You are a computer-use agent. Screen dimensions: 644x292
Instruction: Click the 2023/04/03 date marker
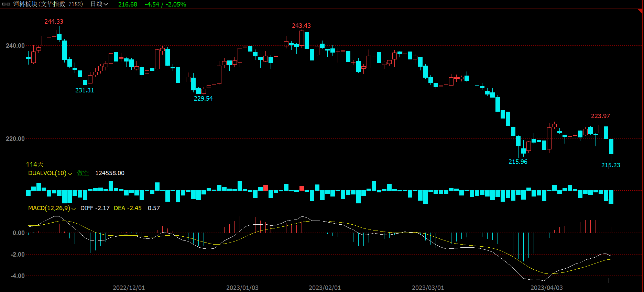point(547,288)
